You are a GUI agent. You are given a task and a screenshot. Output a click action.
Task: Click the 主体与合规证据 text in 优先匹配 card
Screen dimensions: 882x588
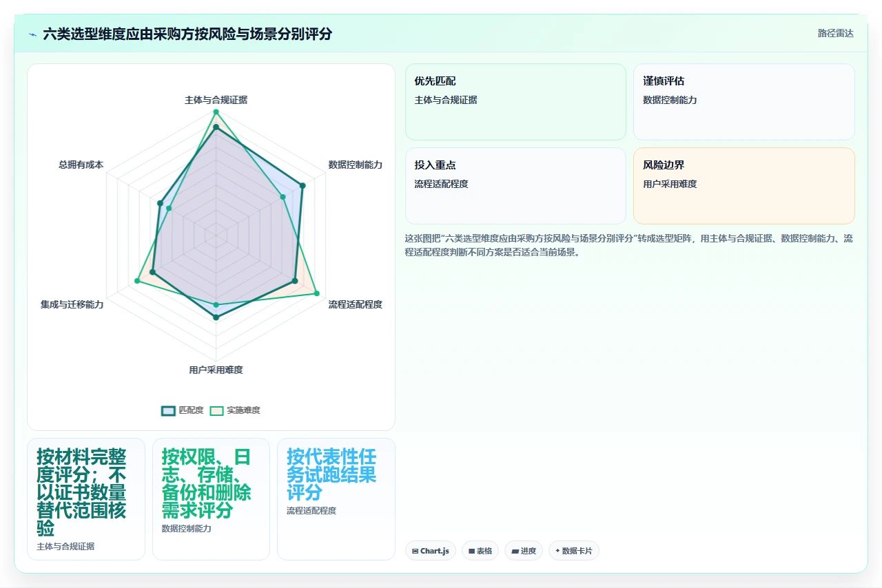pos(446,100)
